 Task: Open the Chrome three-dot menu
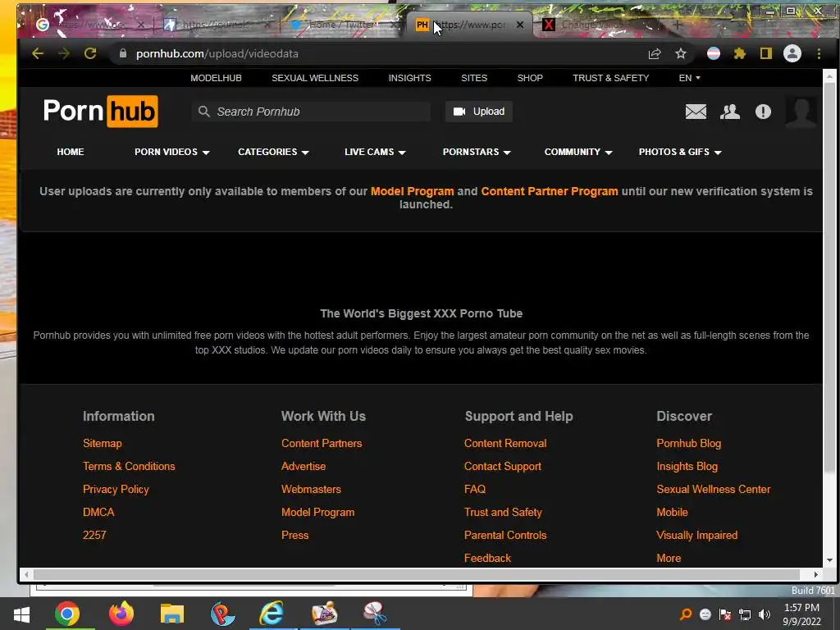[x=819, y=53]
